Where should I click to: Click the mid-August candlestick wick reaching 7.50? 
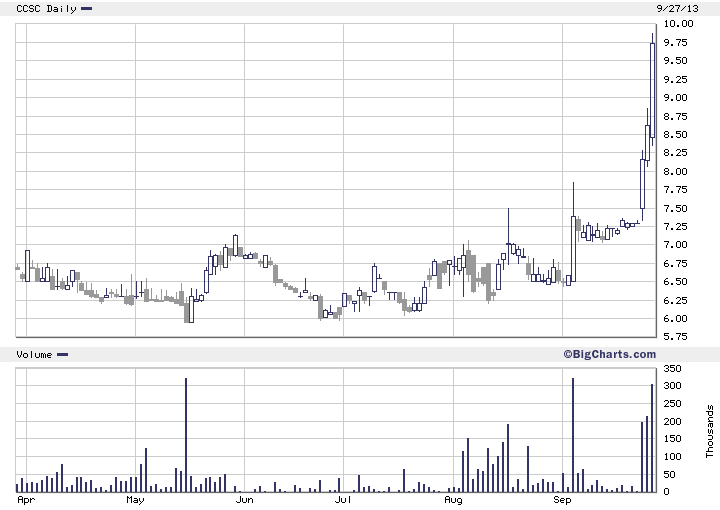[508, 236]
